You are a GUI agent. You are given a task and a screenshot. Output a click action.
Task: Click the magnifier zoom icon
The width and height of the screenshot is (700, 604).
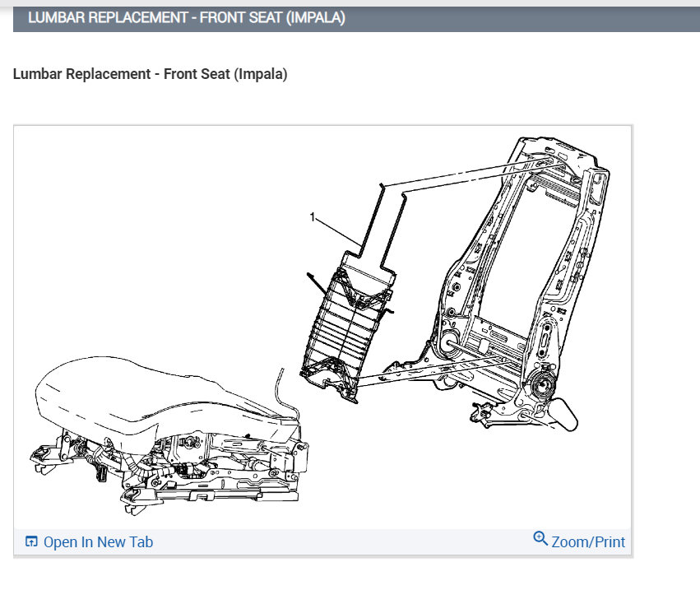(x=540, y=538)
